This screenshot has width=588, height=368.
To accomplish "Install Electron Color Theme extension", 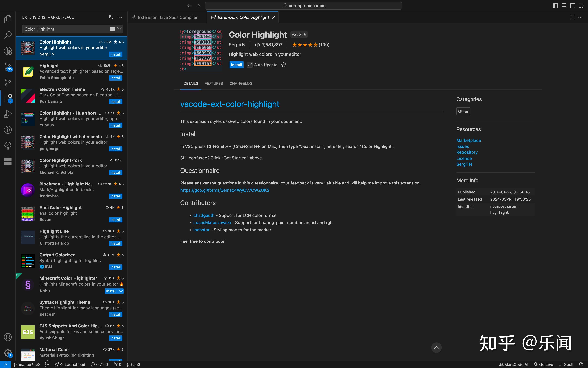I will (115, 102).
